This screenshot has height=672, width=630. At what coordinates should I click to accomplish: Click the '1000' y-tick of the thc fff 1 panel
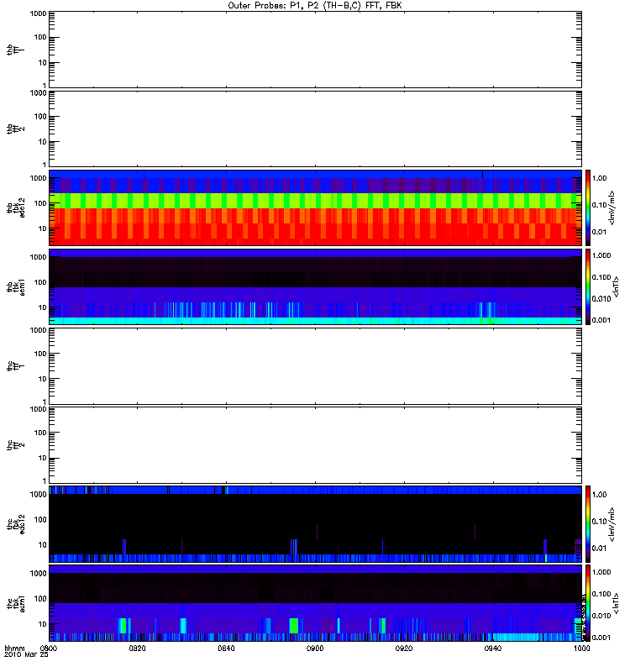pyautogui.click(x=38, y=330)
